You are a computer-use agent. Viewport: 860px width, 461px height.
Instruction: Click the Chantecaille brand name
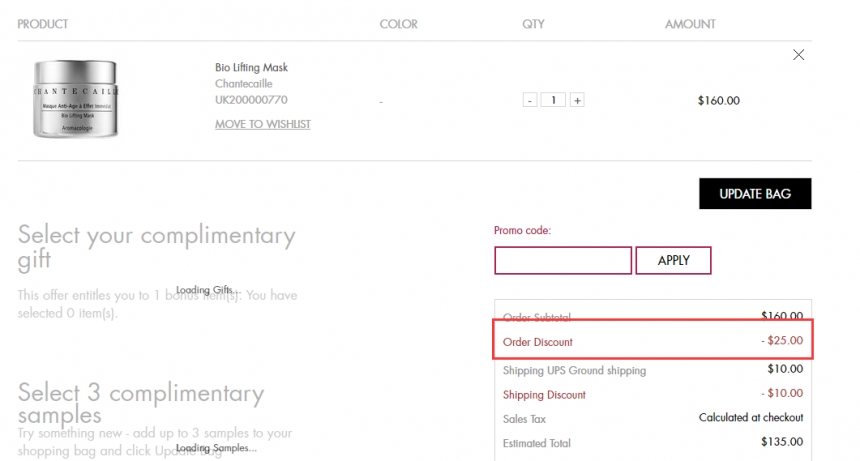click(244, 84)
